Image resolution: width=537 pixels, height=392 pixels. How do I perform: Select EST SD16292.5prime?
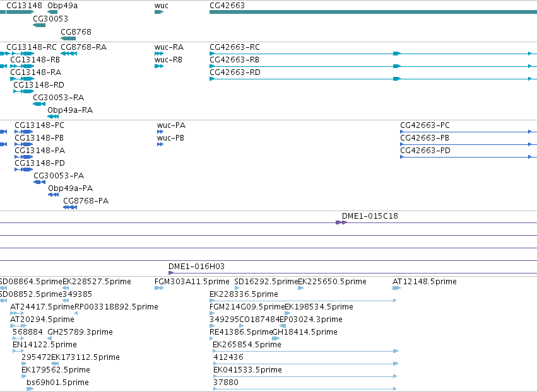point(266,282)
